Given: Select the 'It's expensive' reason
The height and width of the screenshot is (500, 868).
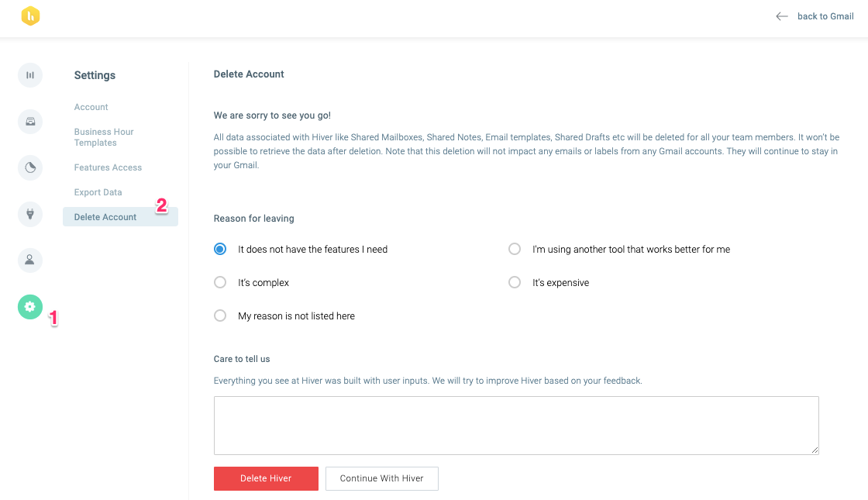Looking at the screenshot, I should pyautogui.click(x=515, y=282).
